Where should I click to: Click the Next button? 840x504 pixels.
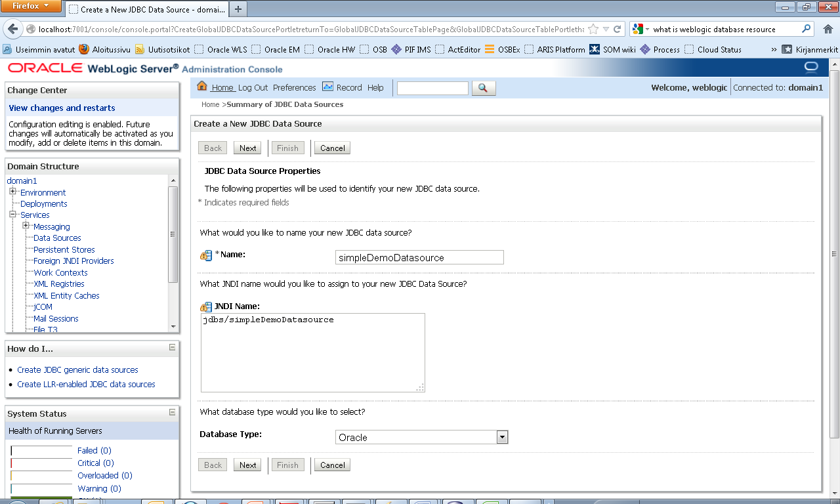[247, 148]
